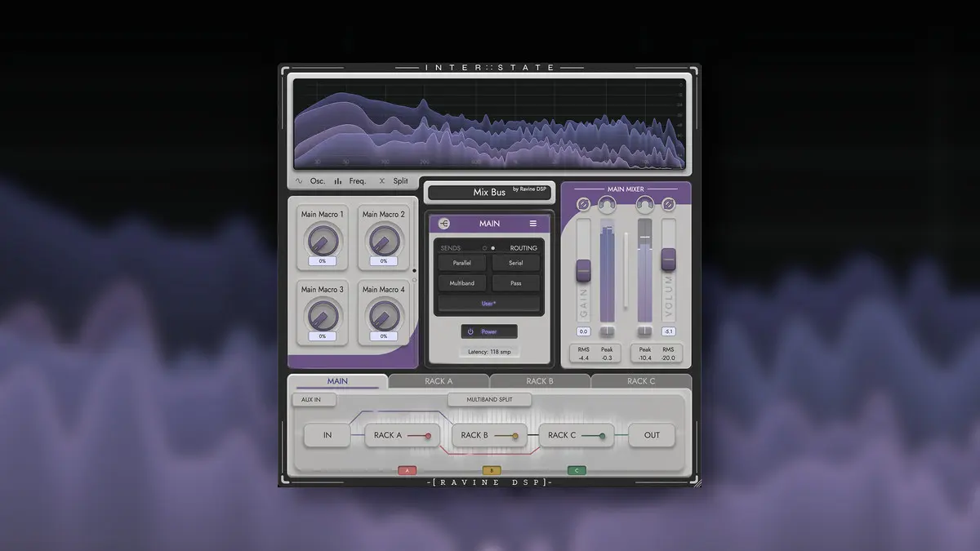This screenshot has height=551, width=980.
Task: Click the 0% value under Main Macro 1
Action: click(x=323, y=261)
